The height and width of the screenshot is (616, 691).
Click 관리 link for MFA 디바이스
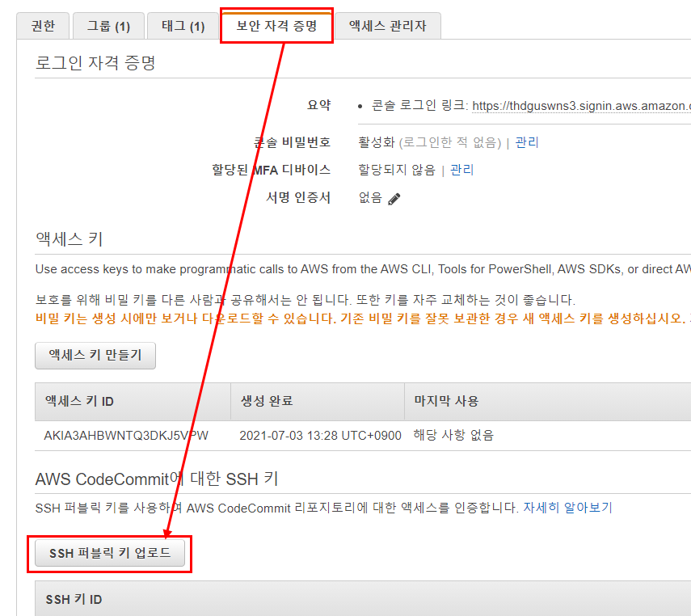461,170
